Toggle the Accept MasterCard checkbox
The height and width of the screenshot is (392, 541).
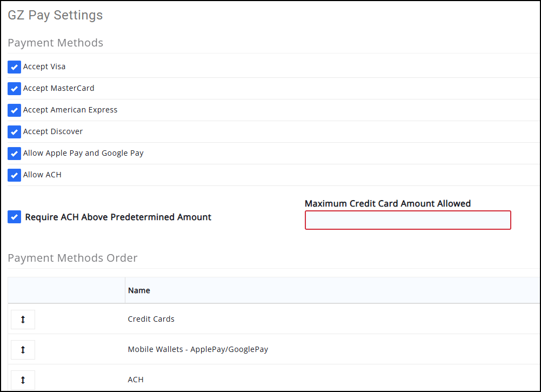point(15,89)
